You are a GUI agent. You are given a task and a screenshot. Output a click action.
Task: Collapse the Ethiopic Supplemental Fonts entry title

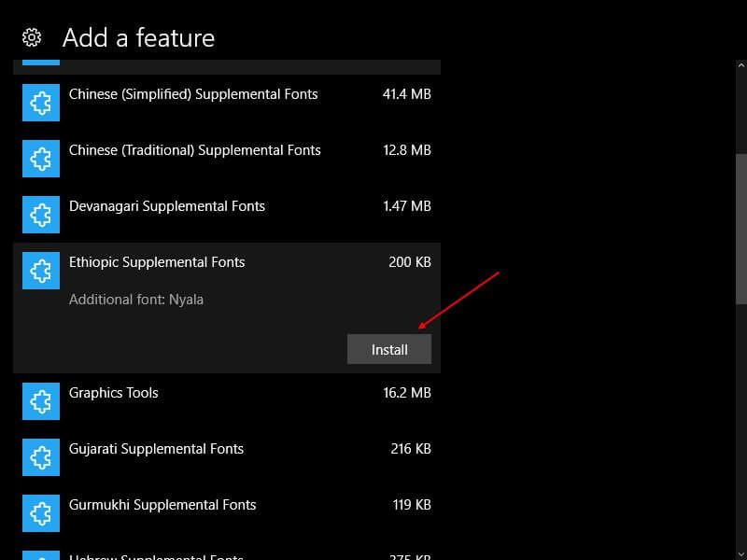pyautogui.click(x=157, y=262)
